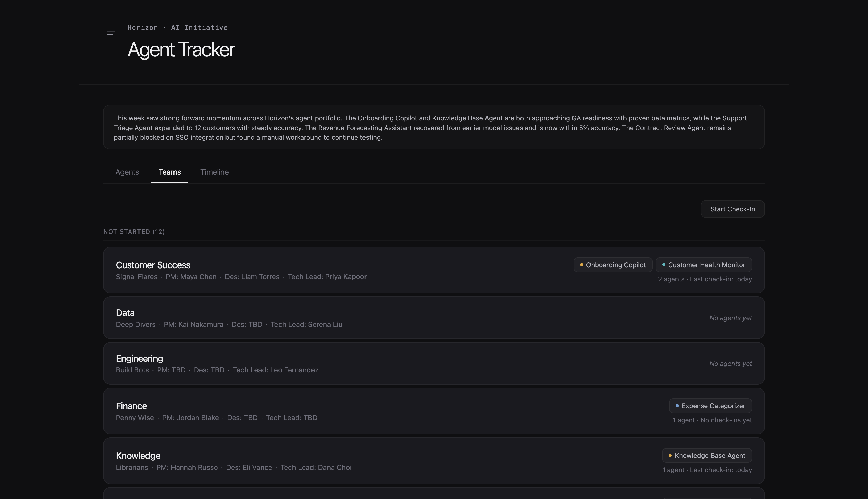Select the Teams tab

coord(170,172)
